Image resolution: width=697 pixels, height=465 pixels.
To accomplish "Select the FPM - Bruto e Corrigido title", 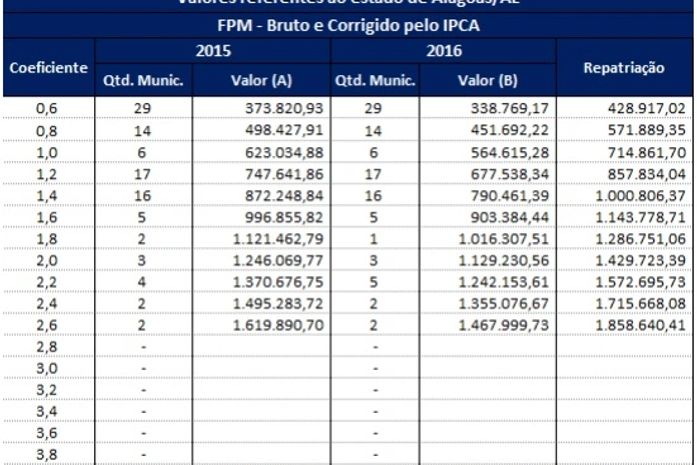I will coord(348,25).
